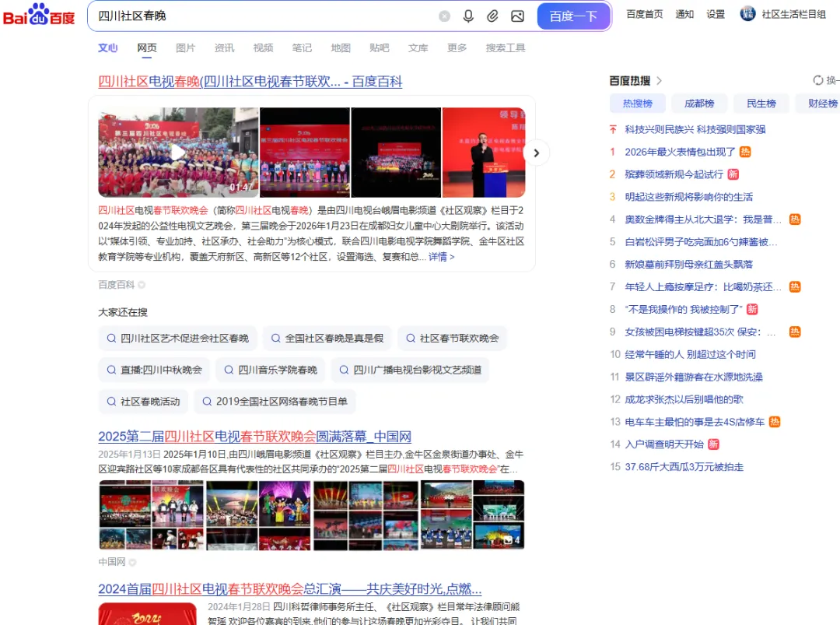Clear the search box text
Viewport: 840px width, 625px height.
tap(444, 16)
